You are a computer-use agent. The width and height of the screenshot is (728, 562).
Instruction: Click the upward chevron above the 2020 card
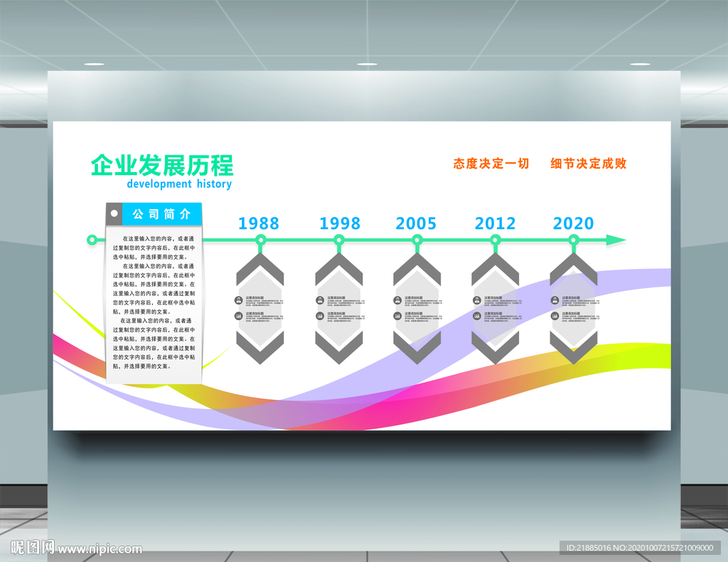click(574, 270)
